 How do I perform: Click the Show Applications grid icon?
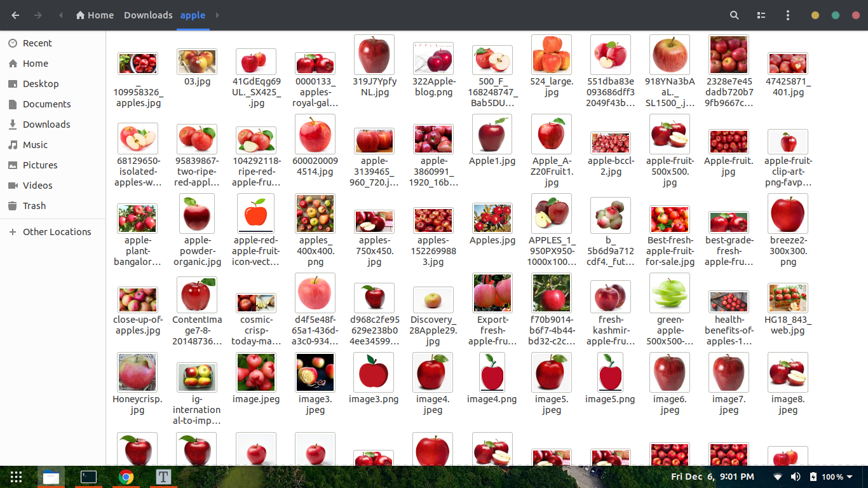click(15, 477)
